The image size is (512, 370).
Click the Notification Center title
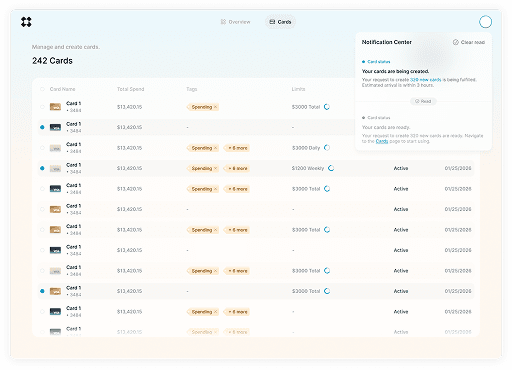[387, 42]
